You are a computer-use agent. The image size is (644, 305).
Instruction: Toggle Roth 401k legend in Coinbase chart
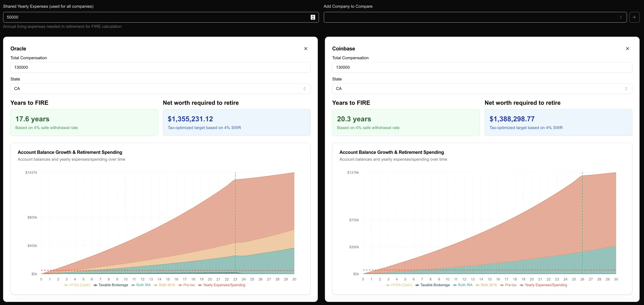(x=486, y=285)
